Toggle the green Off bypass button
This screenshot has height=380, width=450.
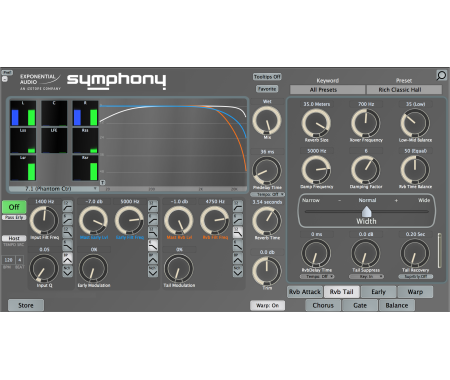[x=14, y=207]
